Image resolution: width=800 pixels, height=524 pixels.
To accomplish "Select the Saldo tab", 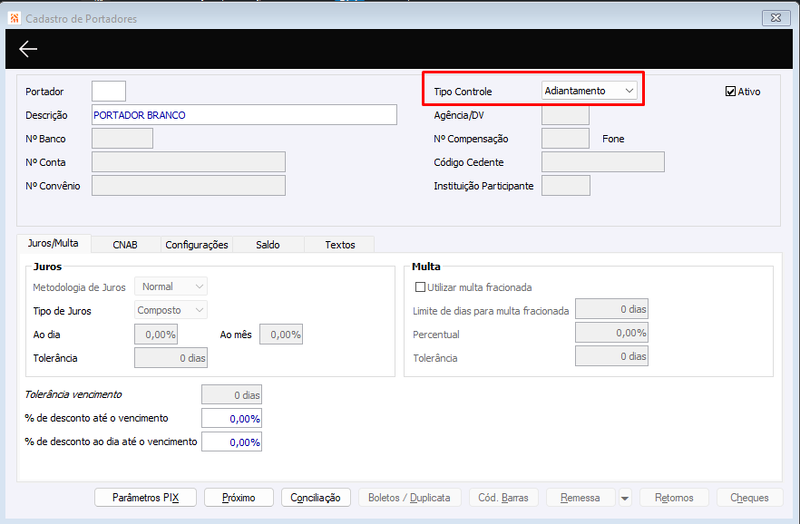I will click(268, 245).
